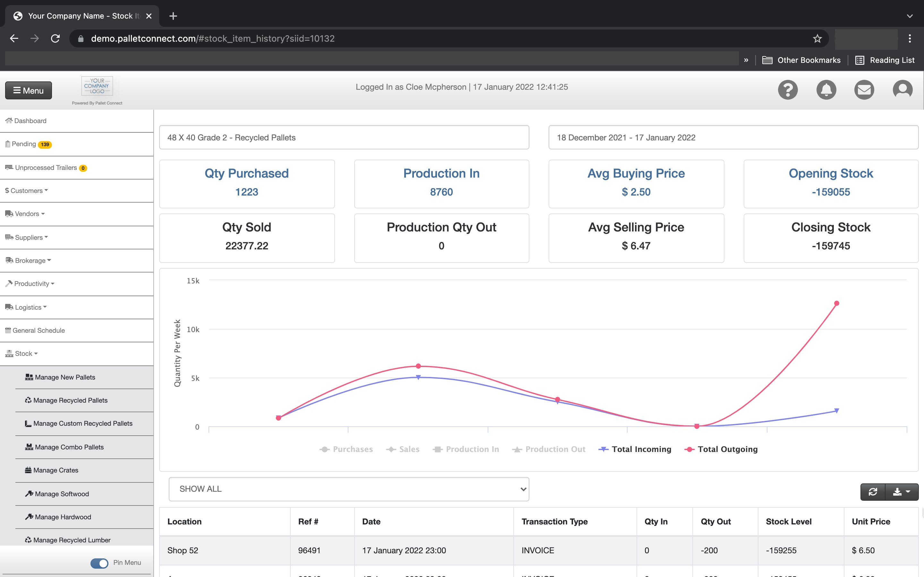The height and width of the screenshot is (577, 924).
Task: Reload the browser page
Action: [56, 38]
